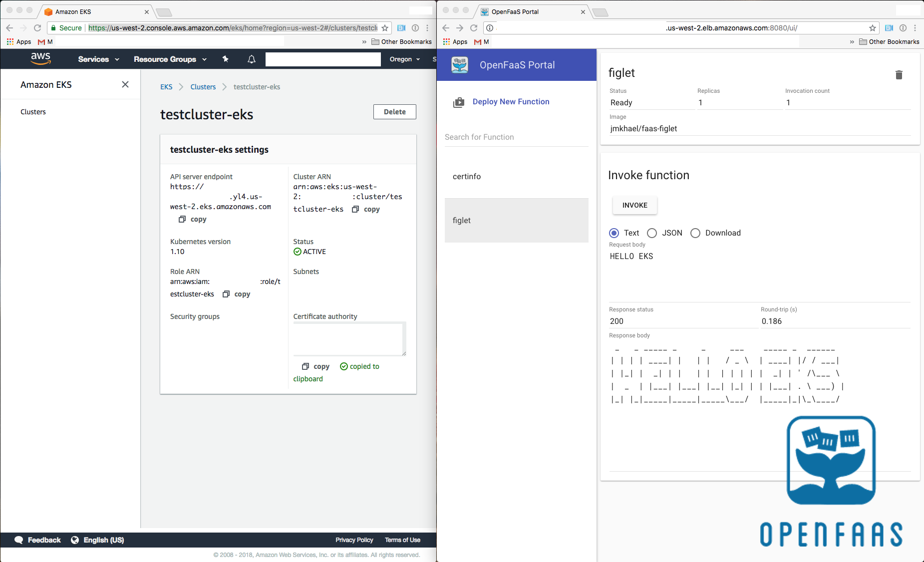
Task: Bookmark the Amazon EKS page with star
Action: coord(385,28)
